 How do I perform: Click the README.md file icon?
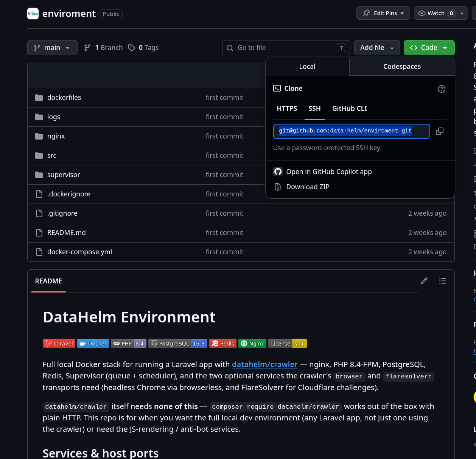tap(39, 233)
